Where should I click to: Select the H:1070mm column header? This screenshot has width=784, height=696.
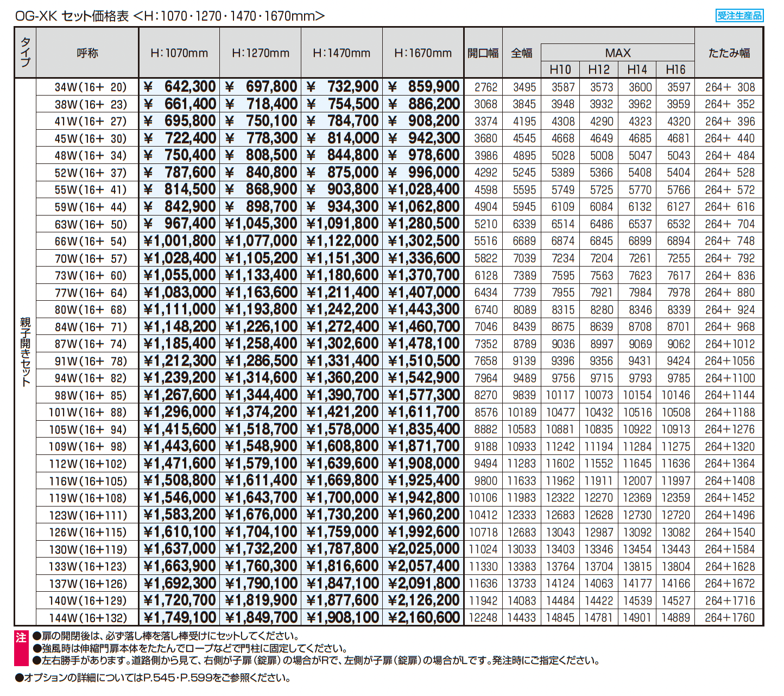179,53
